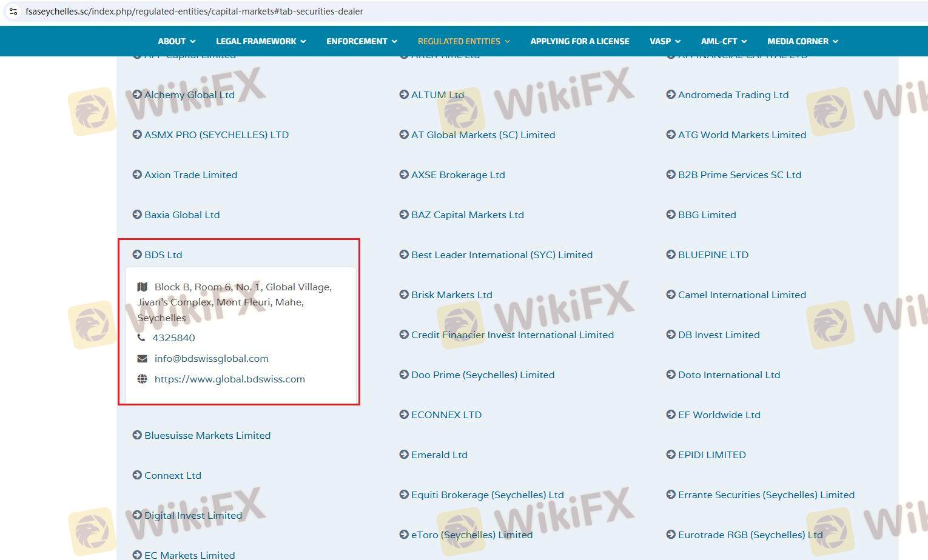Expand B2B Prime Services SC Ltd
Viewport: 928px width, 560px height.
click(x=739, y=175)
